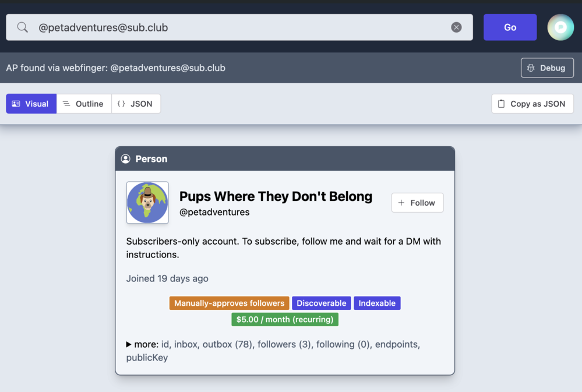Switch to the JSON view tab
The image size is (582, 392).
[135, 104]
